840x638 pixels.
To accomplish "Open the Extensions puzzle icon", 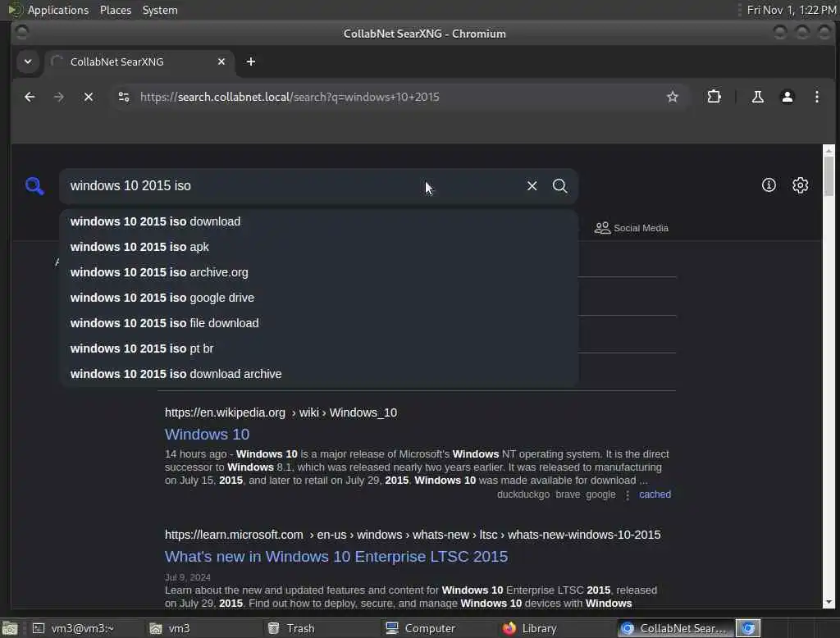I will click(714, 97).
